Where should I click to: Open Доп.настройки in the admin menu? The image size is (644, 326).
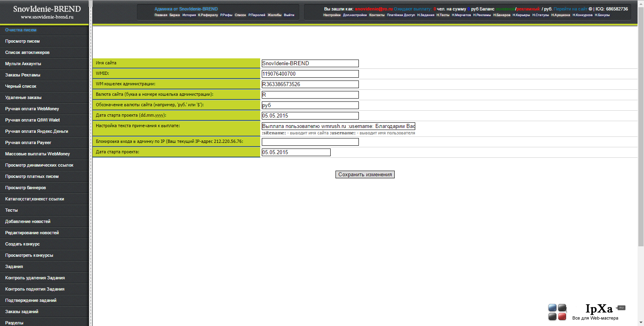pyautogui.click(x=355, y=15)
